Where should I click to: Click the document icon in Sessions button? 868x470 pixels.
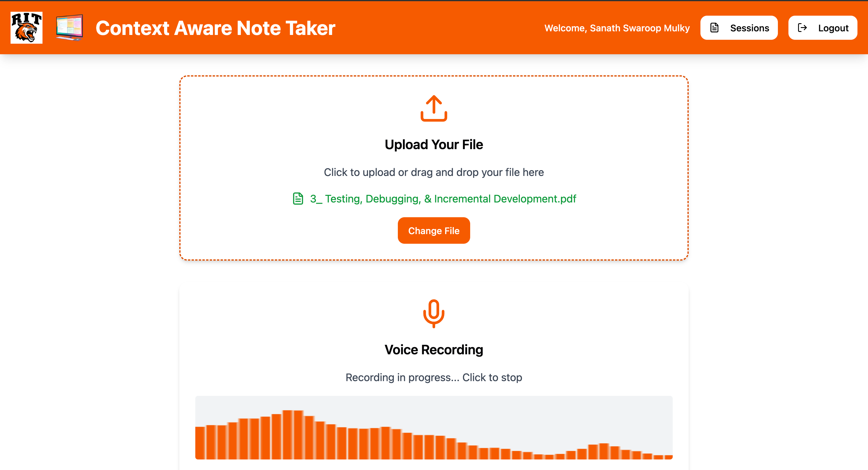coord(714,28)
